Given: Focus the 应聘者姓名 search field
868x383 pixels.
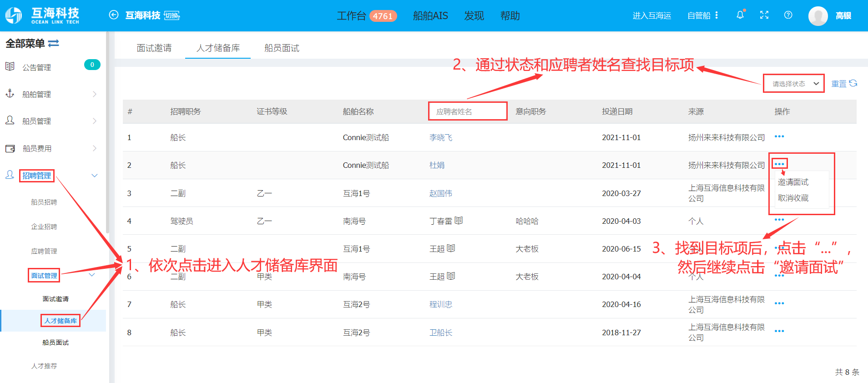Looking at the screenshot, I should coord(468,111).
